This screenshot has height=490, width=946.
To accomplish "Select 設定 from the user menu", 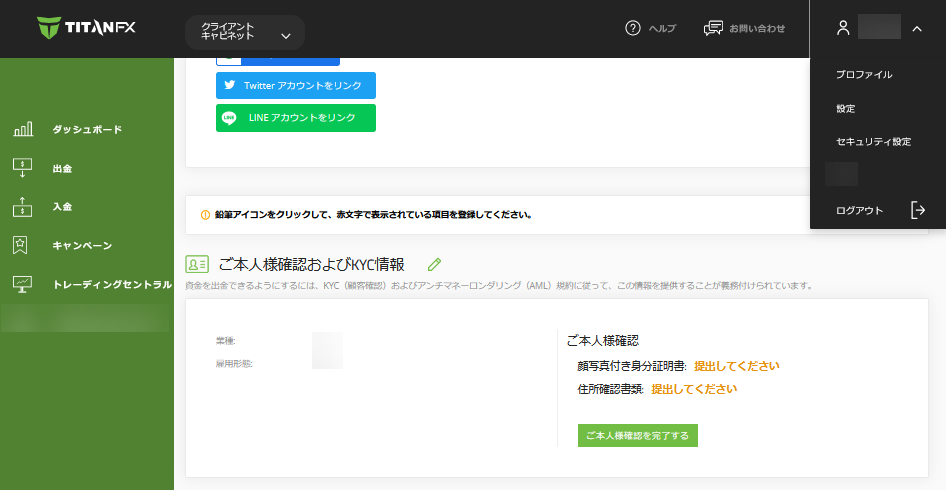I will click(846, 108).
